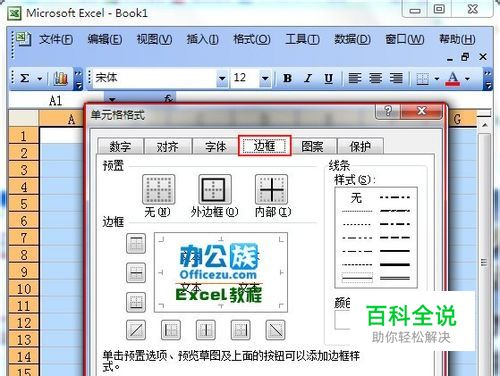Screen dimensions: 500x376
Task: Align text left in toolbar
Action: tap(355, 78)
